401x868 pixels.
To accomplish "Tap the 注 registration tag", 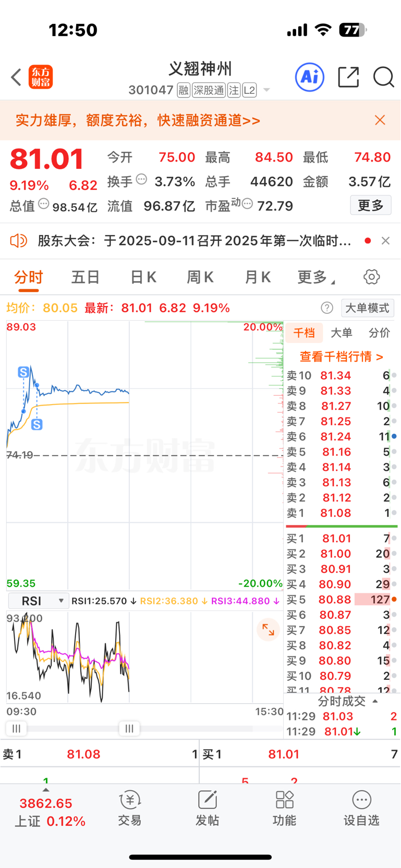I will point(234,90).
